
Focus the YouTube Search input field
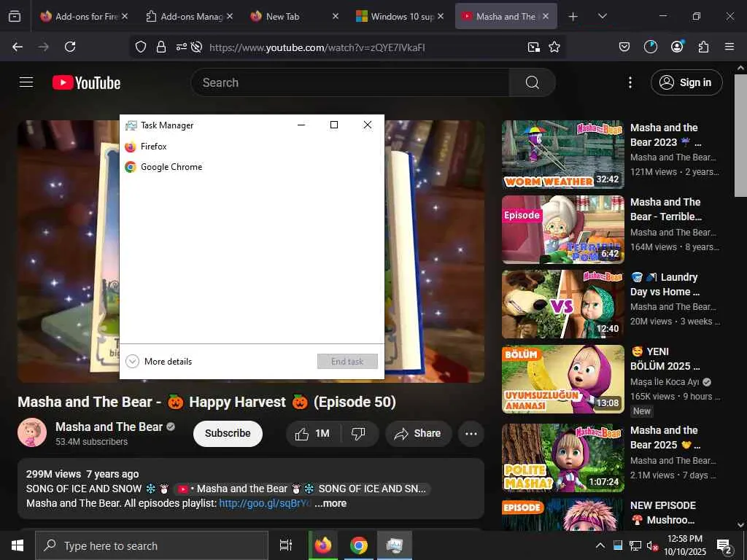[350, 82]
